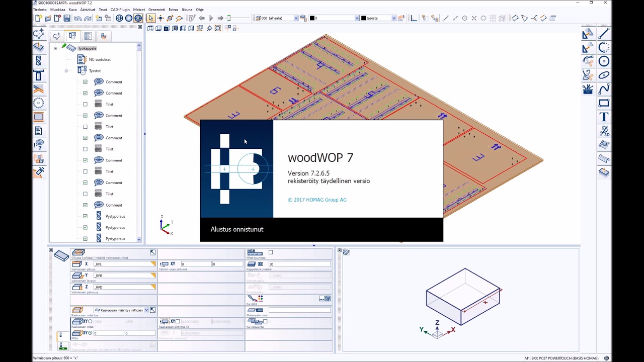Image resolution: width=644 pixels, height=362 pixels.
Task: Click the black color swatch beside tasosta
Action: [x=364, y=18]
